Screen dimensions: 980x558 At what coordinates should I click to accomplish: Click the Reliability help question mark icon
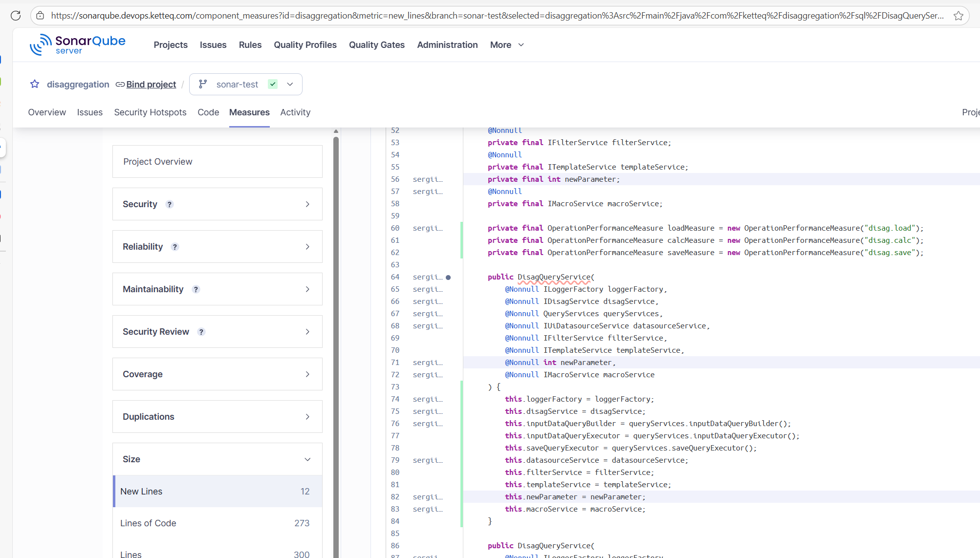[x=175, y=247]
